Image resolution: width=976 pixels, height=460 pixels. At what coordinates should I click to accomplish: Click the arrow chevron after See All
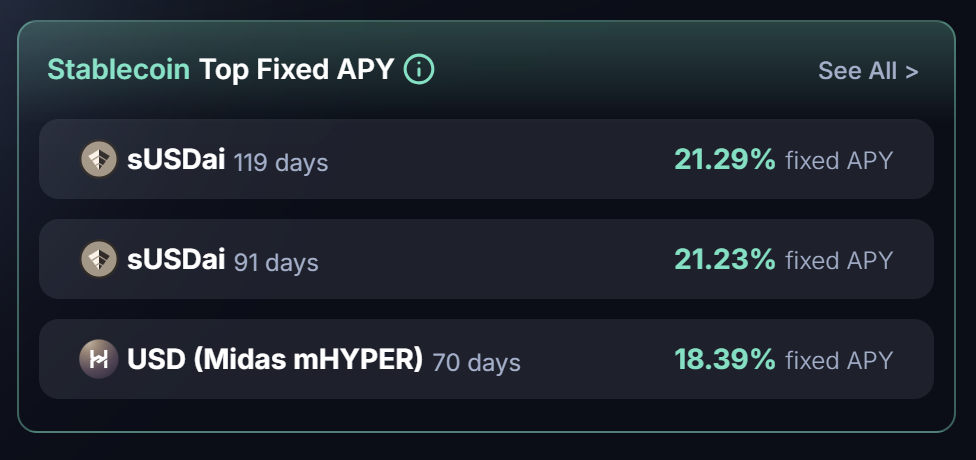click(x=911, y=71)
